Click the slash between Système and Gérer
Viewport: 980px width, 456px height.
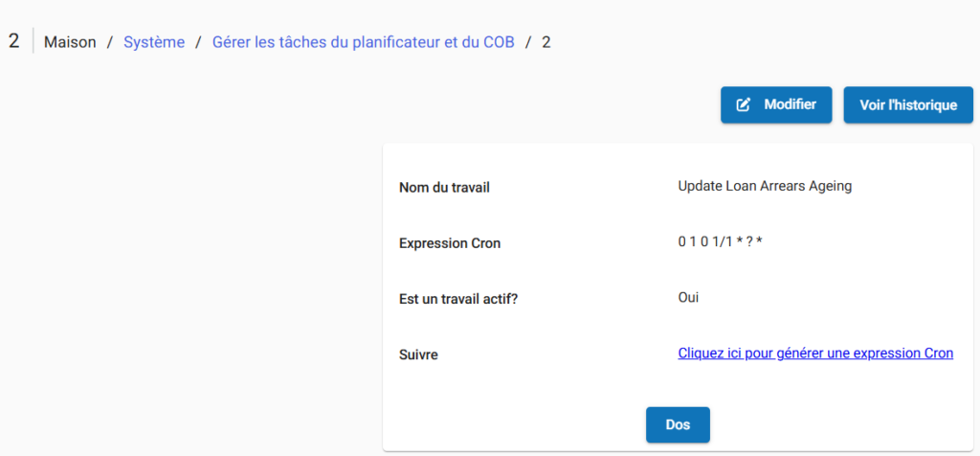(x=198, y=42)
